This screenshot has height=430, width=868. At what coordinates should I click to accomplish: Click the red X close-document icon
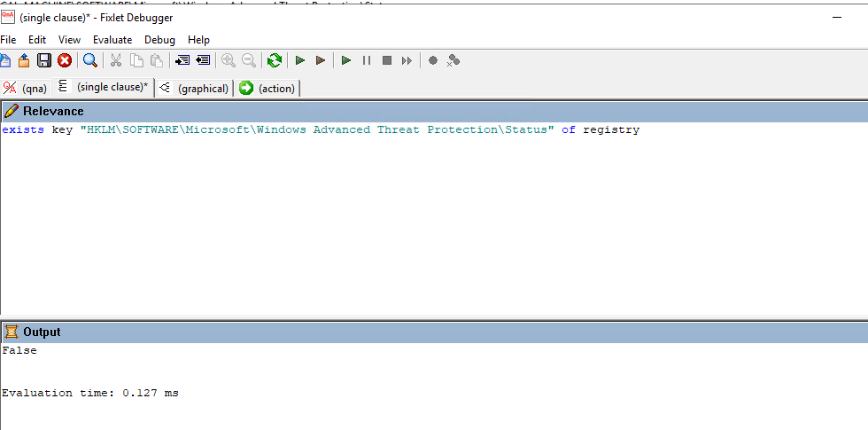tap(65, 60)
